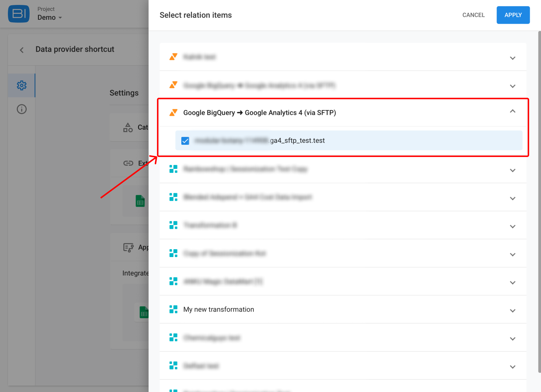Click the teal icon directly above My new transformation's icon

click(173, 281)
